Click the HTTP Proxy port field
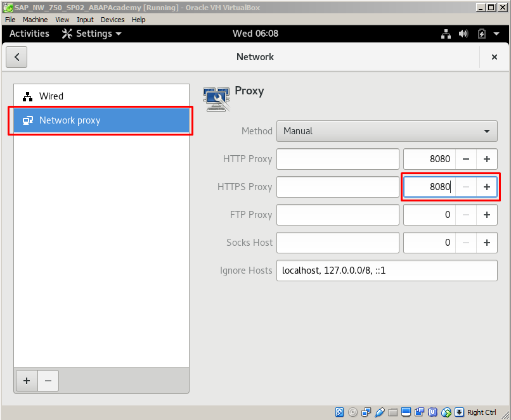511x420 pixels. [x=429, y=159]
